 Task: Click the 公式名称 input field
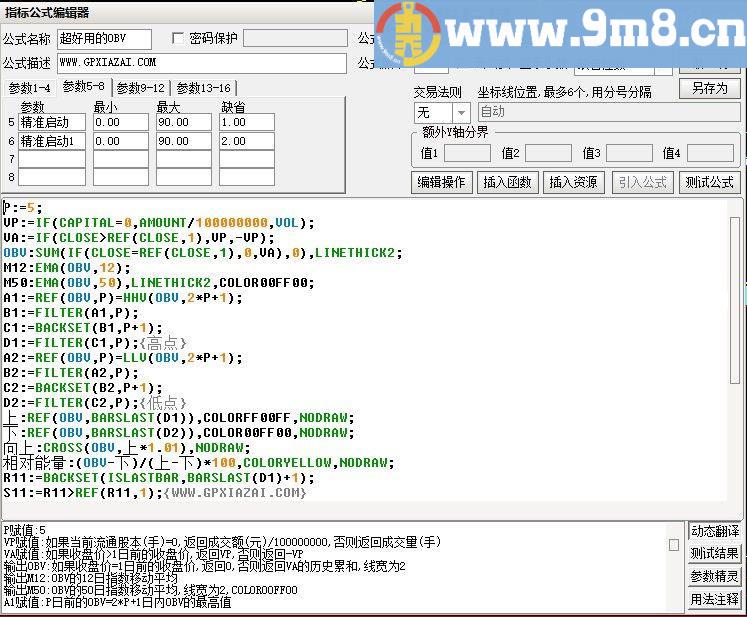point(104,39)
